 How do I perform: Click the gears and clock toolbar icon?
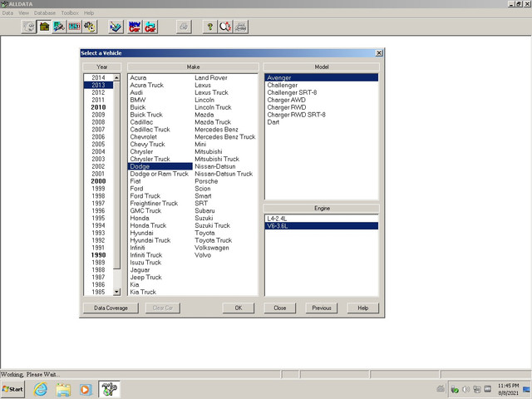[x=90, y=27]
